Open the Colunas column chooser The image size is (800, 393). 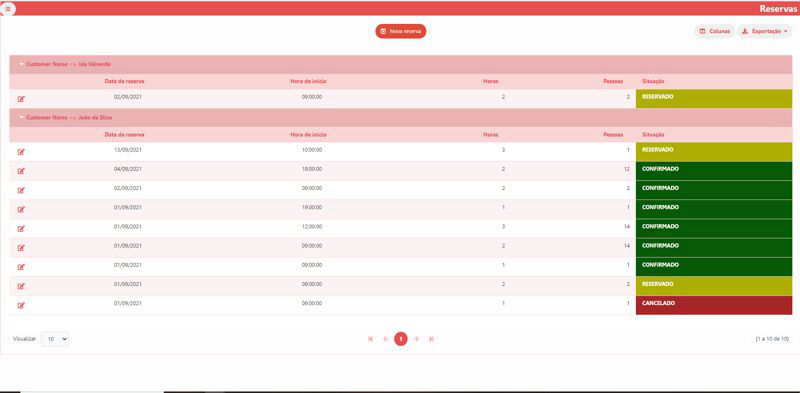(714, 31)
